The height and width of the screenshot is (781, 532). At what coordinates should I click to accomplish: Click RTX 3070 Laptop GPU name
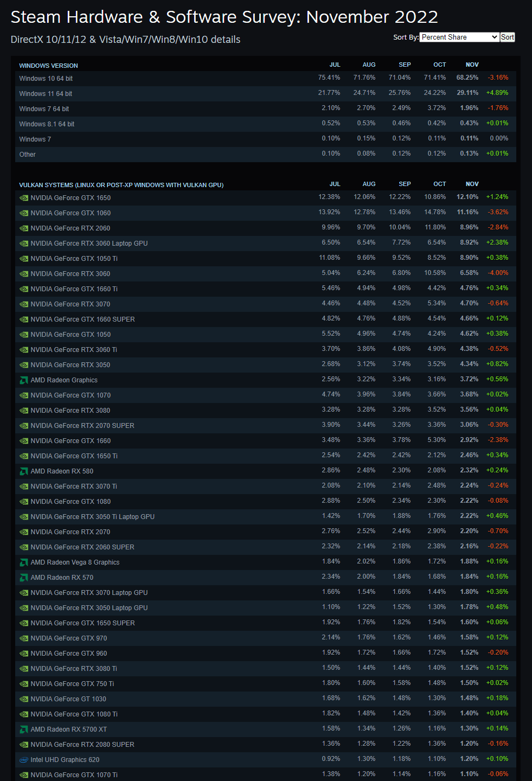tap(89, 593)
